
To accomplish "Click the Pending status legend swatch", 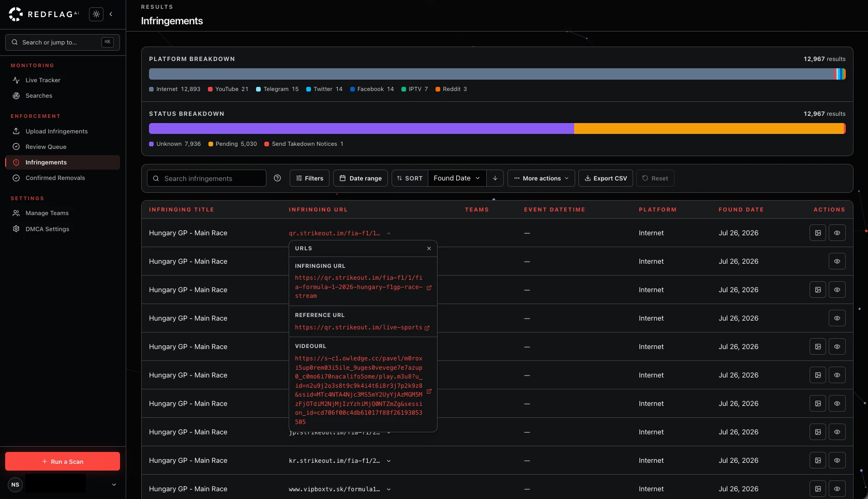I will (x=211, y=144).
